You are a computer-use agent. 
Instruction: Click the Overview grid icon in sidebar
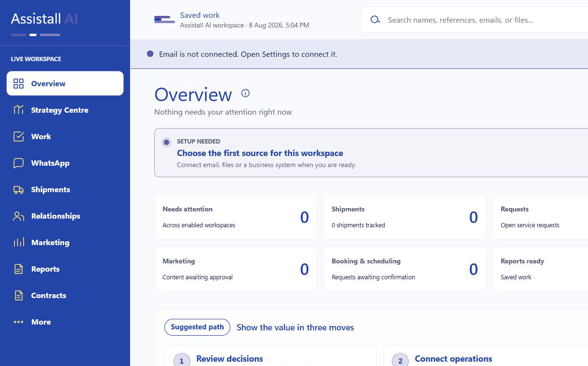[18, 83]
